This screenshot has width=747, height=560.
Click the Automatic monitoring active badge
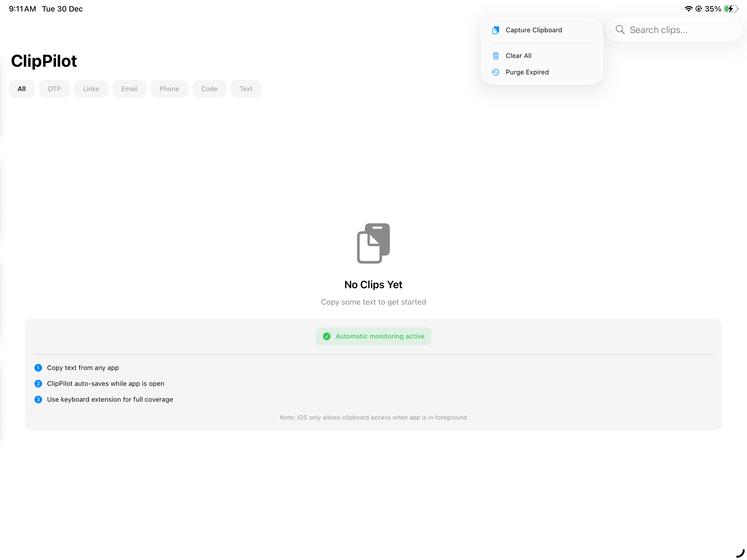(x=373, y=336)
